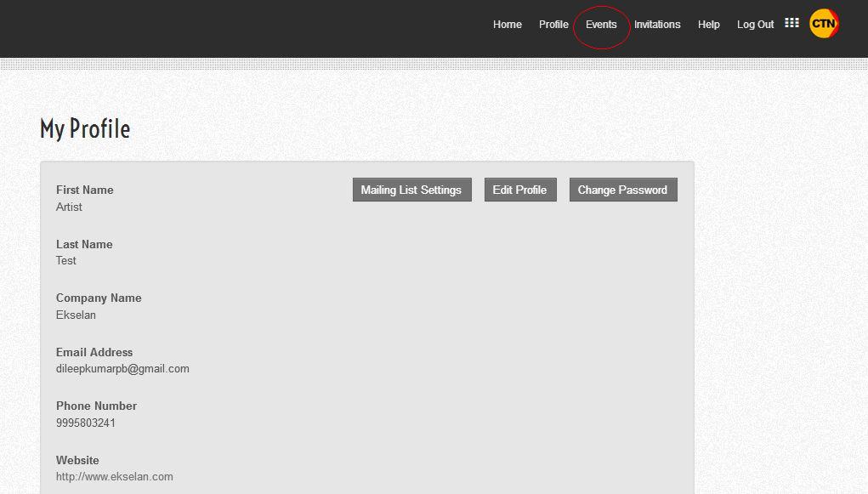Select the email address dileepkumarpb@gmail.com

(x=122, y=369)
